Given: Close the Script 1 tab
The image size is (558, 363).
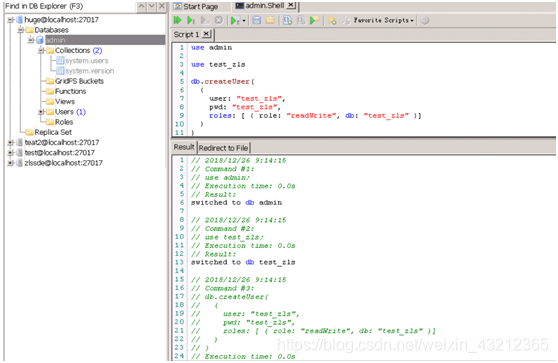Looking at the screenshot, I should (206, 34).
